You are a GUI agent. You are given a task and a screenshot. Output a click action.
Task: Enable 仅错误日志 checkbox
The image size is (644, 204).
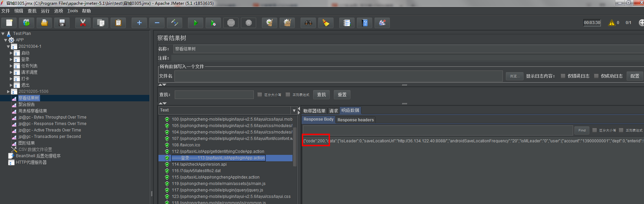pyautogui.click(x=563, y=76)
